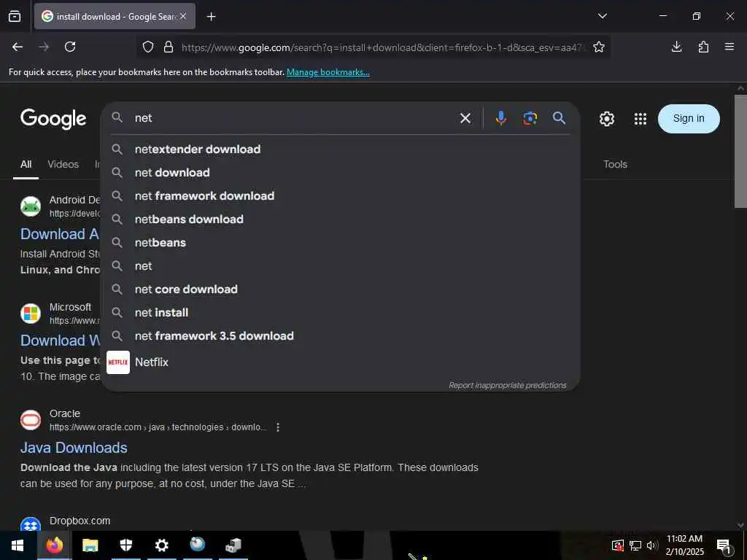Select suggestion netbeans download

pos(341,219)
